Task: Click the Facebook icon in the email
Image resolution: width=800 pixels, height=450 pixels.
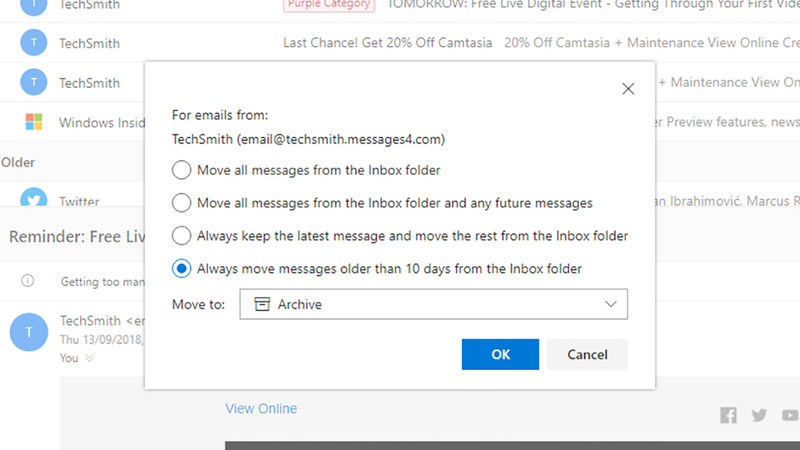Action: point(729,415)
